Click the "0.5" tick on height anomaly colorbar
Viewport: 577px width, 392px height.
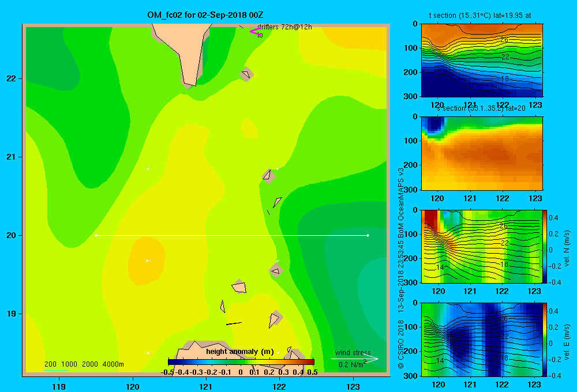[x=312, y=372]
